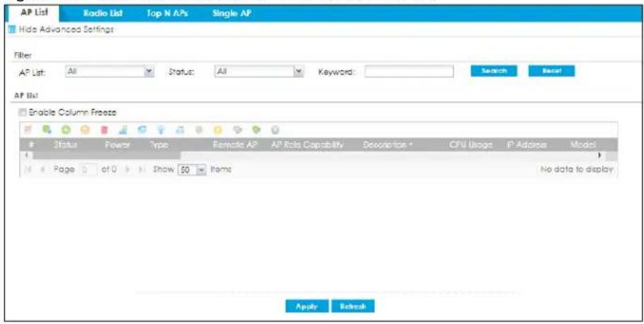644x324 pixels.
Task: Sort by the Description column header
Action: coord(388,145)
